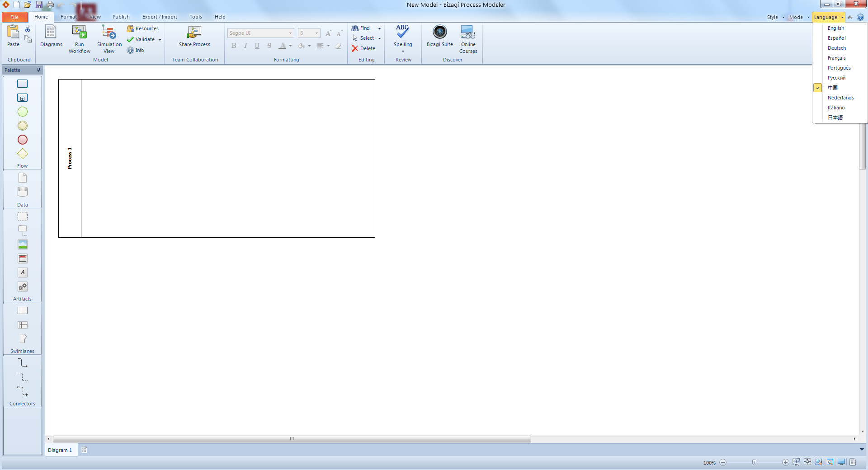Select the Group dashed rectangle artifact

pyautogui.click(x=22, y=216)
